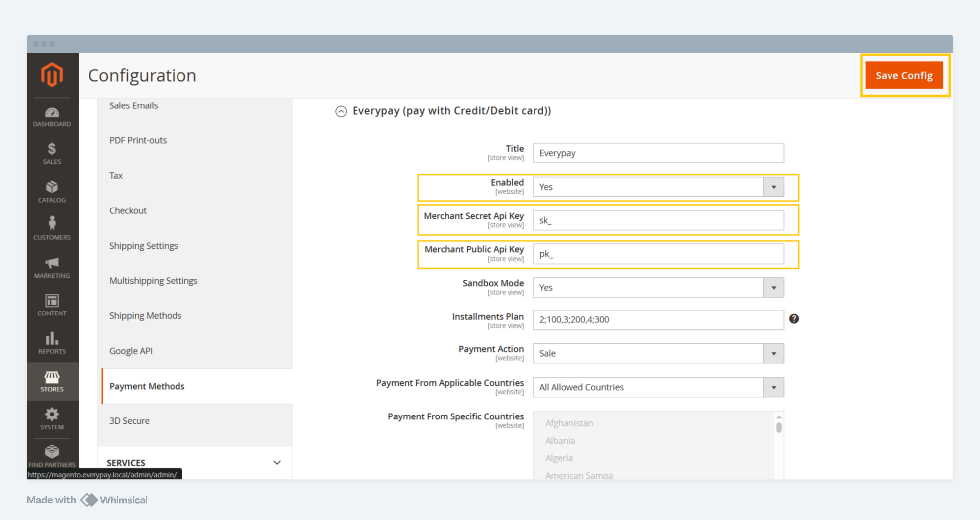Click the Installments Plan input field
980x520 pixels.
pyautogui.click(x=658, y=319)
